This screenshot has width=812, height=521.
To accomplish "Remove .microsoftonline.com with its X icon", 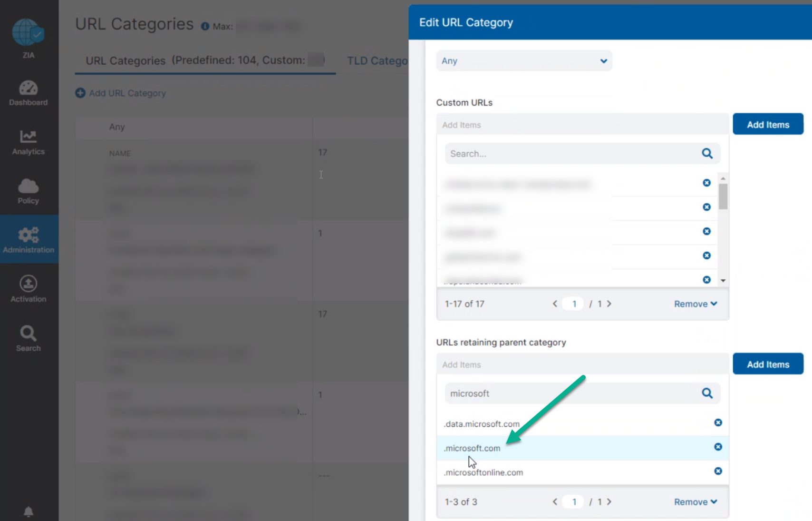I will [718, 471].
